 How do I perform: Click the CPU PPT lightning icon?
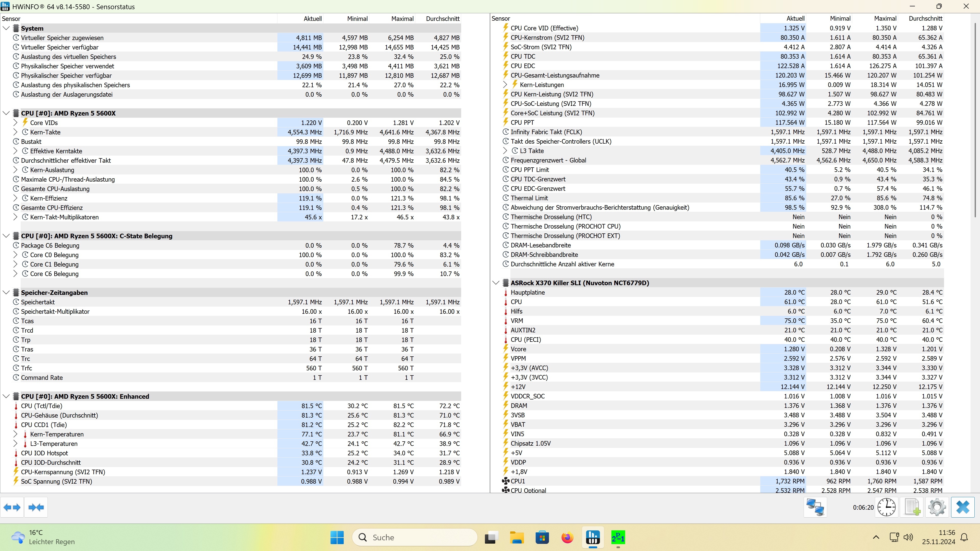point(506,122)
